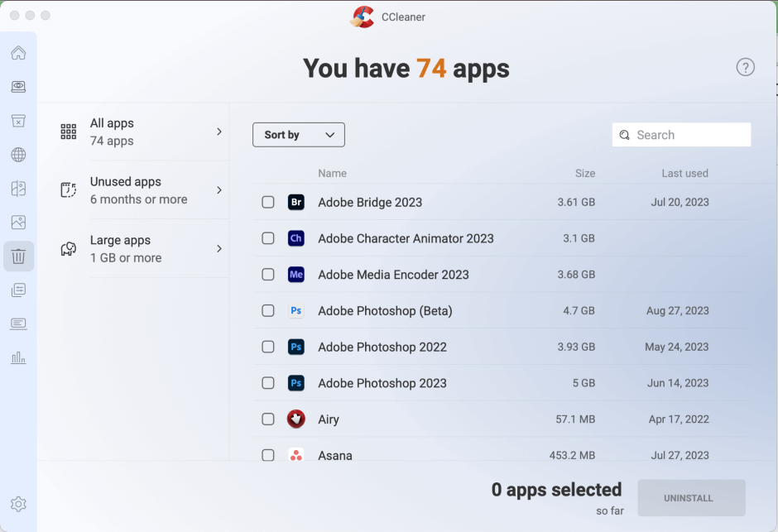
Task: Click the Adobe Bridge Br icon
Action: click(296, 202)
